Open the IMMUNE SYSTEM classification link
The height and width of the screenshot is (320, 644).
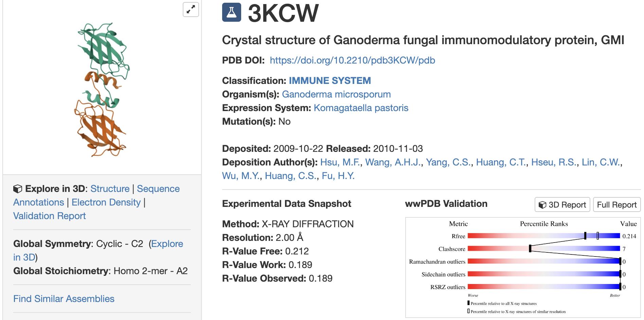(330, 81)
